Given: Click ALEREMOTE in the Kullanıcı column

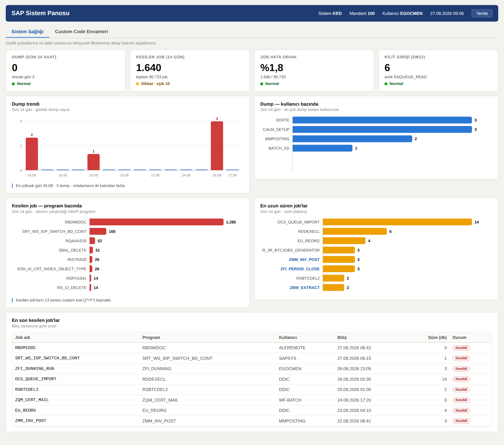Looking at the screenshot, I should click(x=292, y=348).
